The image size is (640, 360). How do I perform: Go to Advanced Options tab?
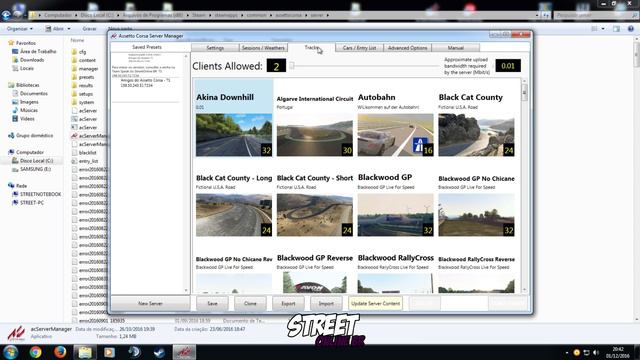407,48
